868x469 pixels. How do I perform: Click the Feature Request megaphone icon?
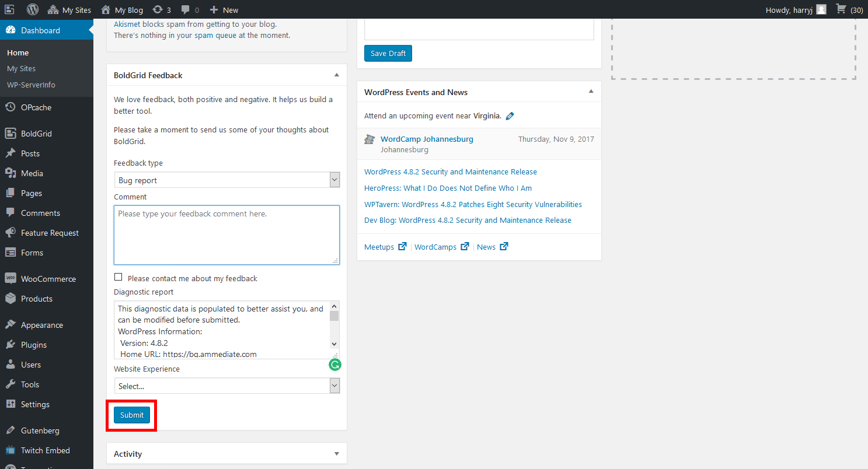pos(11,233)
